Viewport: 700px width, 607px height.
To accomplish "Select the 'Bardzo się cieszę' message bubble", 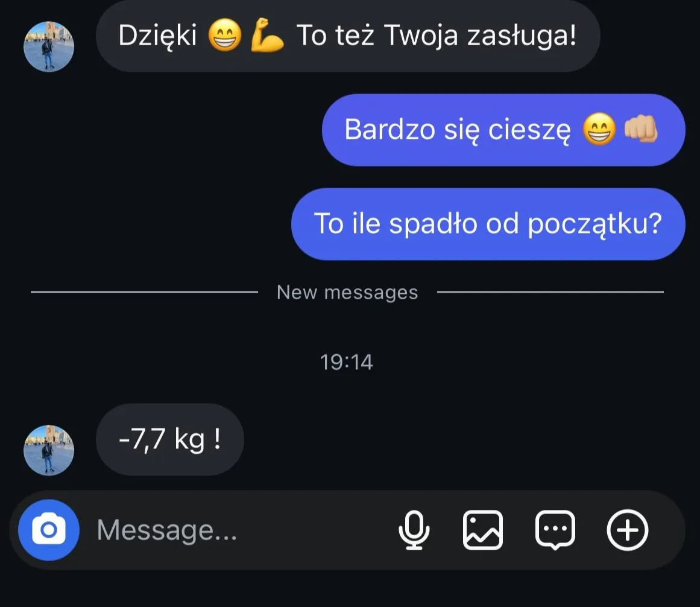I will (503, 130).
